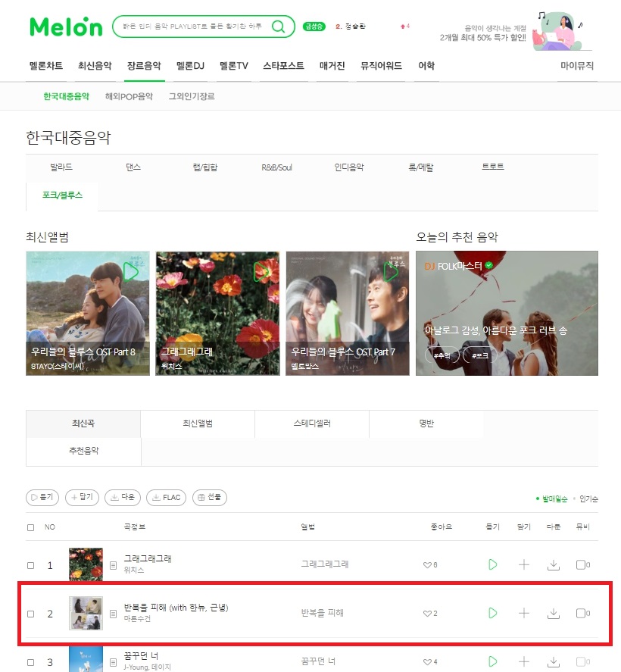Viewport: 621px width, 672px height.
Task: Open 멜론차트 in main menu
Action: point(46,66)
